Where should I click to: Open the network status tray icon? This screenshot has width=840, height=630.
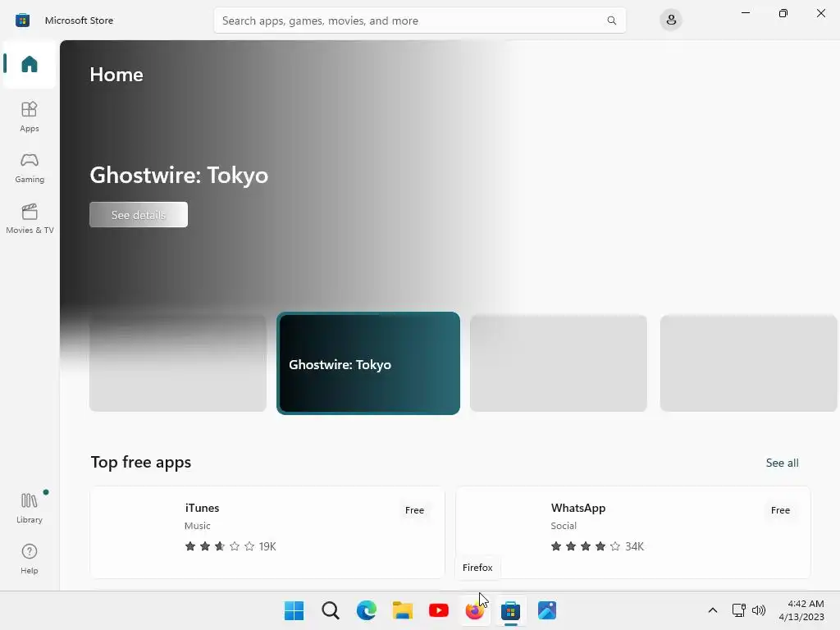click(x=739, y=610)
